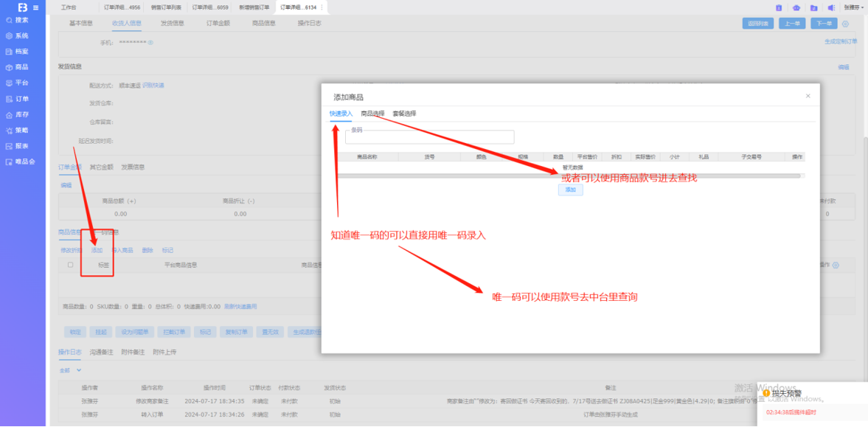Viewport: 868px width, 427px height.
Task: Click the 添加 button in the dialog
Action: click(570, 190)
